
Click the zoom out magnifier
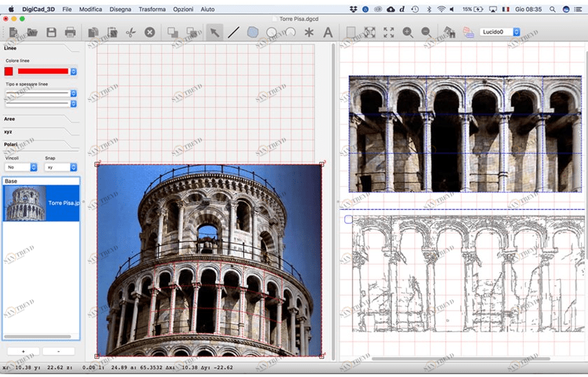coord(426,32)
